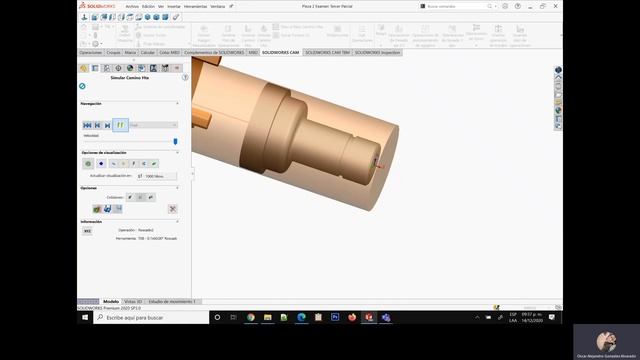Collapse the Información section

[177, 222]
